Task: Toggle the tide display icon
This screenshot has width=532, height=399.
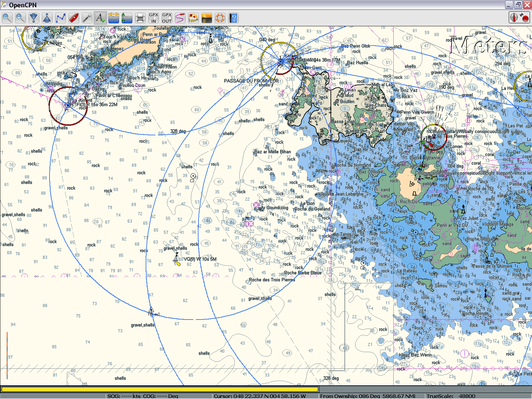Action: [127, 18]
